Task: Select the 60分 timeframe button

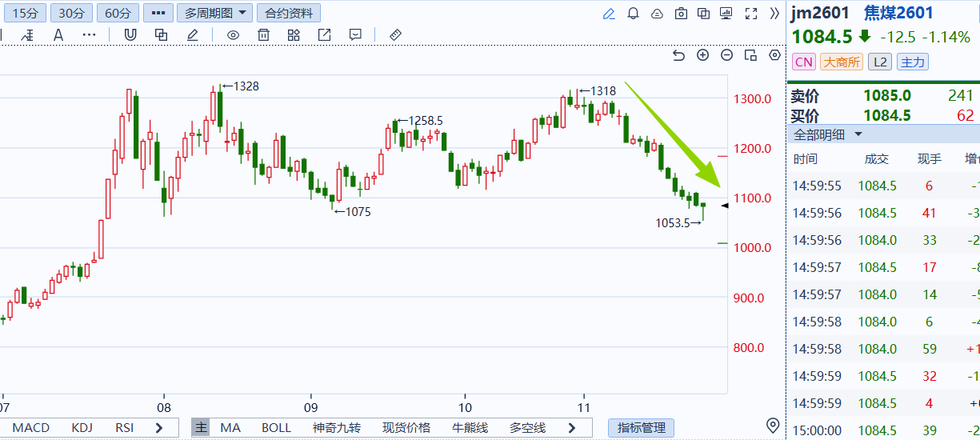Action: click(x=118, y=13)
